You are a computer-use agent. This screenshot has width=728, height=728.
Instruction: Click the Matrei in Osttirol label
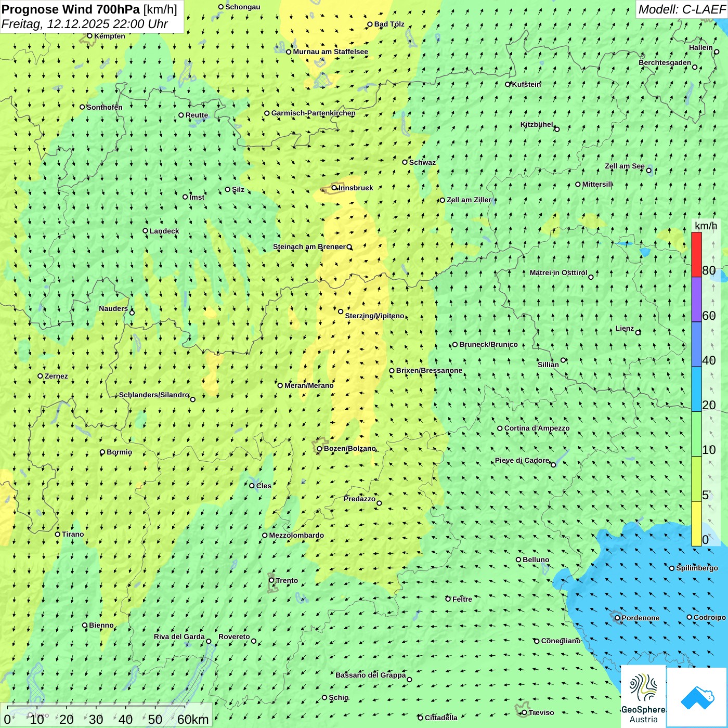(x=558, y=272)
